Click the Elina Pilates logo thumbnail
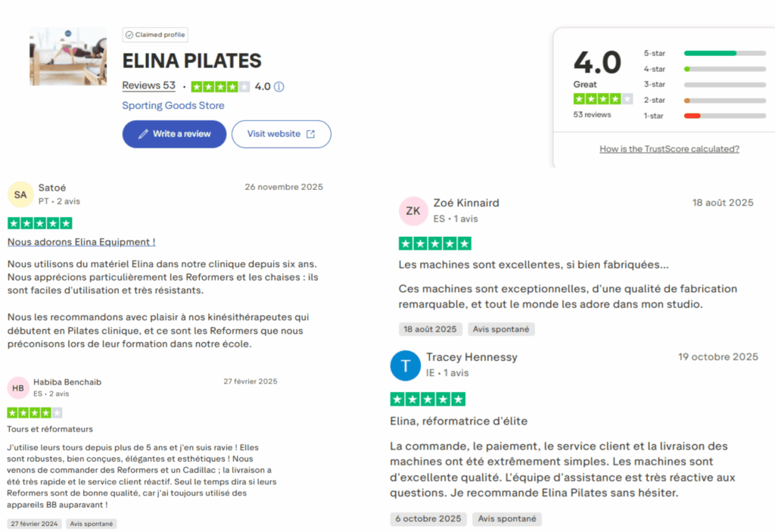Viewport: 775px width, 532px height. [x=67, y=56]
